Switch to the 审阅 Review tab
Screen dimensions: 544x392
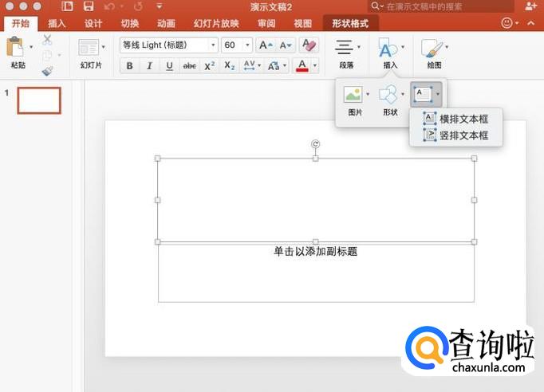(x=266, y=24)
